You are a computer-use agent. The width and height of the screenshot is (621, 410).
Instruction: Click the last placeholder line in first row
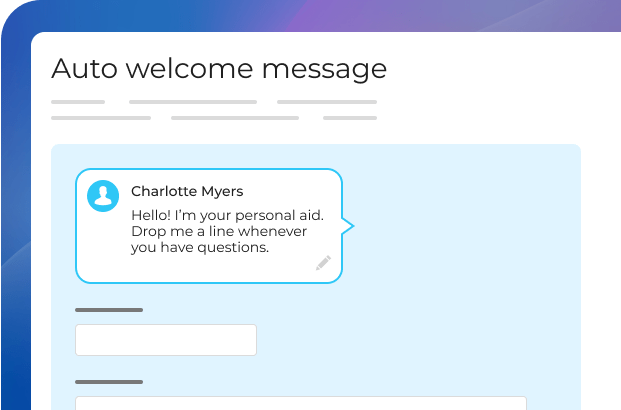click(327, 102)
